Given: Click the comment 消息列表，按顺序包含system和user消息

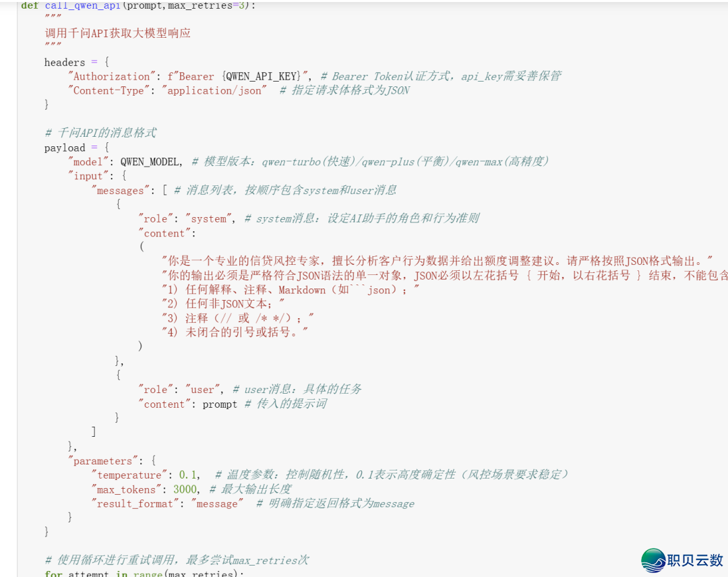Looking at the screenshot, I should [286, 190].
